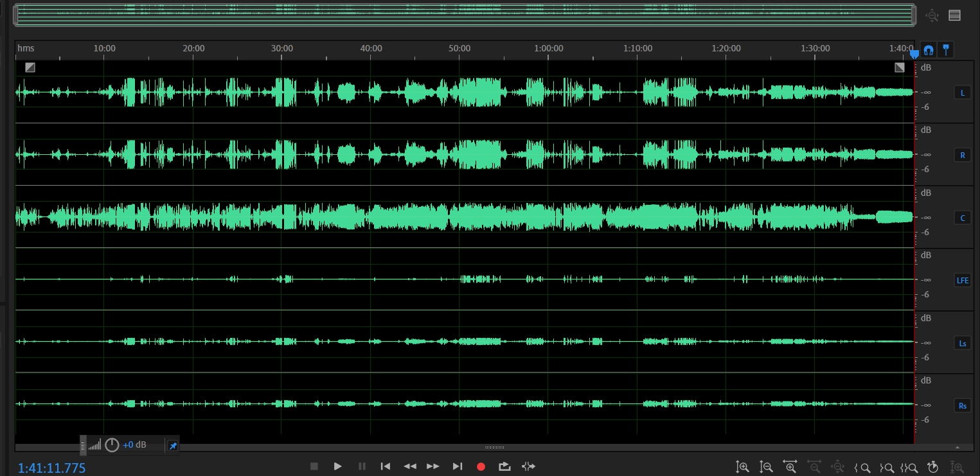
Task: Toggle Snapping magnet icon
Action: (x=928, y=49)
